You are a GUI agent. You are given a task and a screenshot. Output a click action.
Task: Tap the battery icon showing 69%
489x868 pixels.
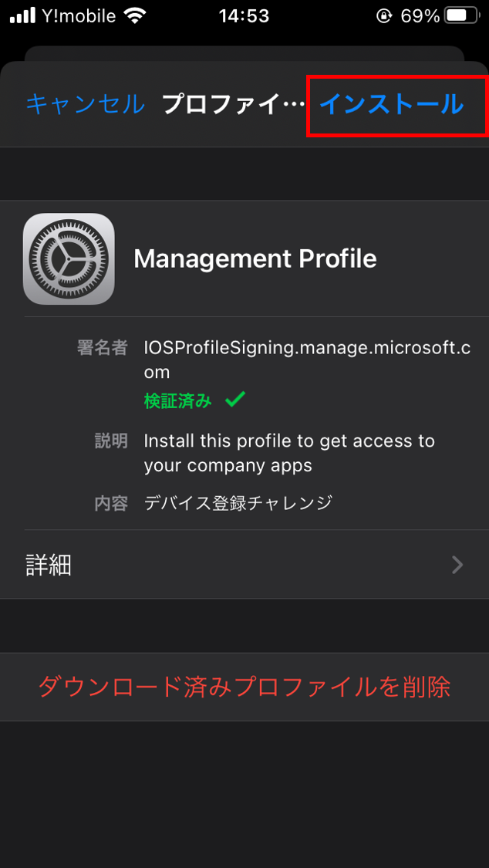coord(460,14)
